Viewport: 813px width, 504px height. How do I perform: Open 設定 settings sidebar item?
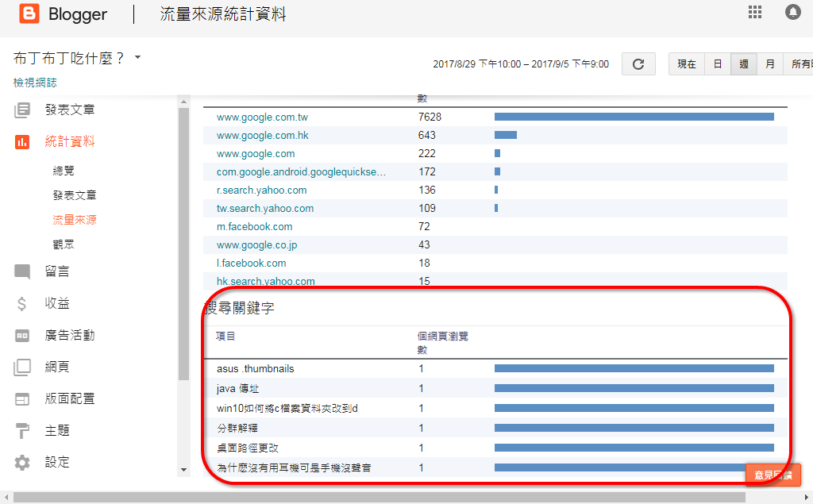(57, 462)
